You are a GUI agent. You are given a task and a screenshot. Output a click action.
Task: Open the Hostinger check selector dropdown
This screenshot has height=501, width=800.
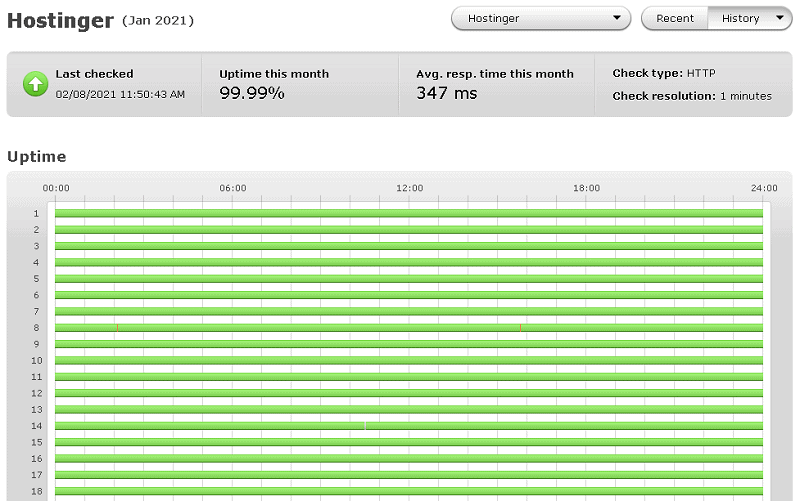pos(541,18)
